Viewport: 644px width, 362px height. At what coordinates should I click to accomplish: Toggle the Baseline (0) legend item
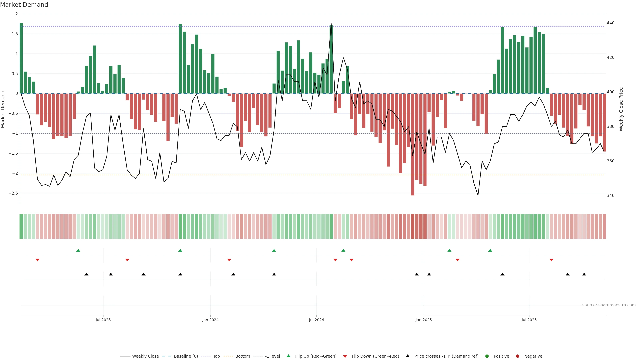point(186,356)
